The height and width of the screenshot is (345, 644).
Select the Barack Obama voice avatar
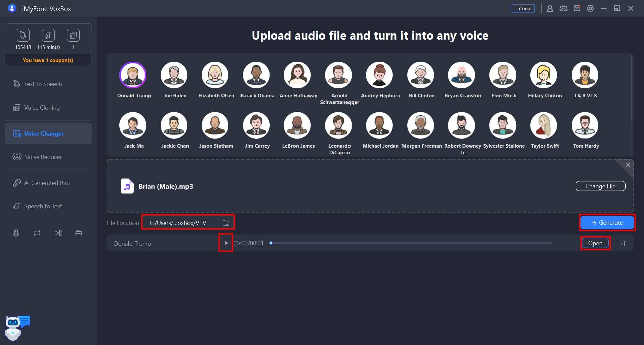click(256, 75)
